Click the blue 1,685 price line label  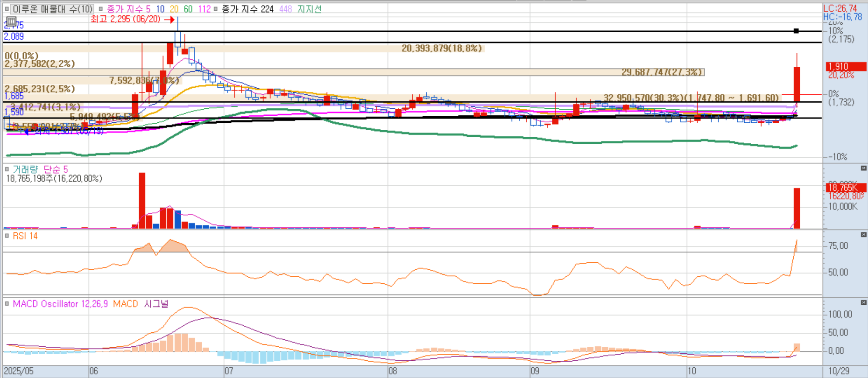click(14, 96)
